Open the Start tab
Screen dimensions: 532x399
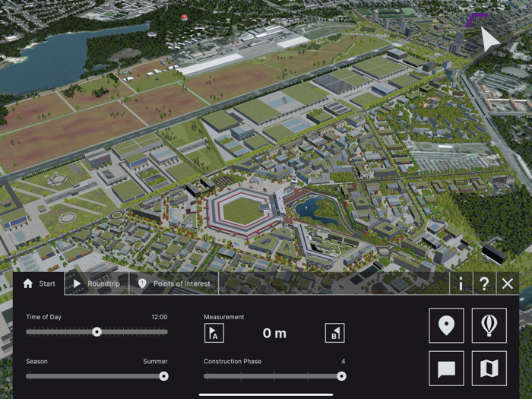pos(39,283)
